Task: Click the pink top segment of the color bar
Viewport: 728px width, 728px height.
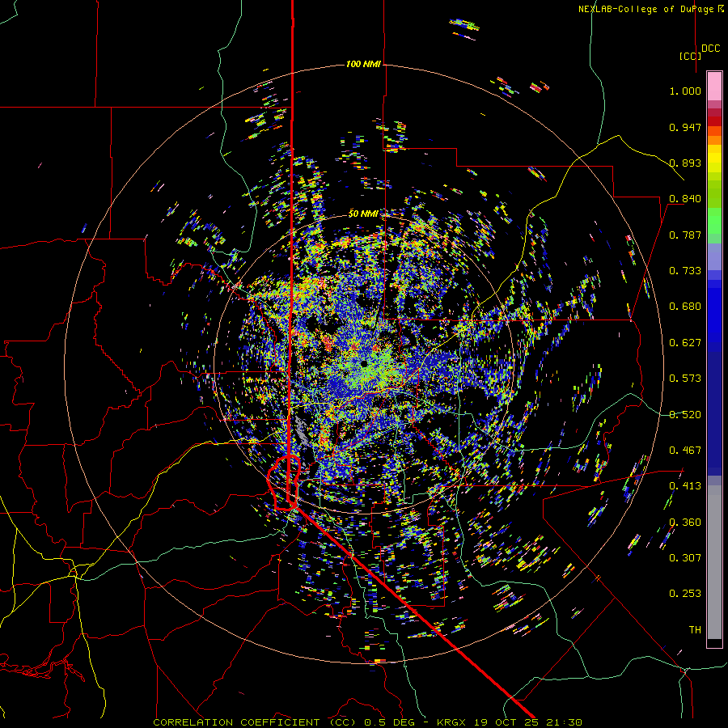Action: click(x=714, y=87)
